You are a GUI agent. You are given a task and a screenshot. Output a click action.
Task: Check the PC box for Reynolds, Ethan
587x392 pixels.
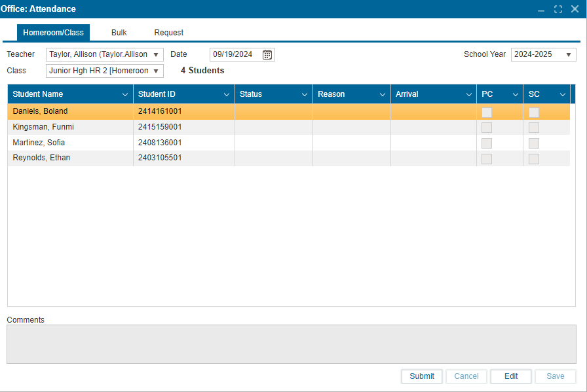(x=487, y=159)
